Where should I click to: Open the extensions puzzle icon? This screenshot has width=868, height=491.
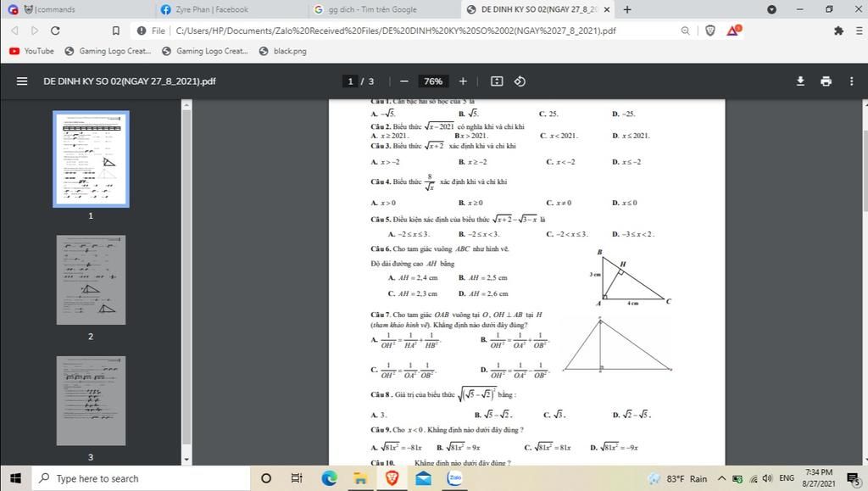pyautogui.click(x=838, y=31)
